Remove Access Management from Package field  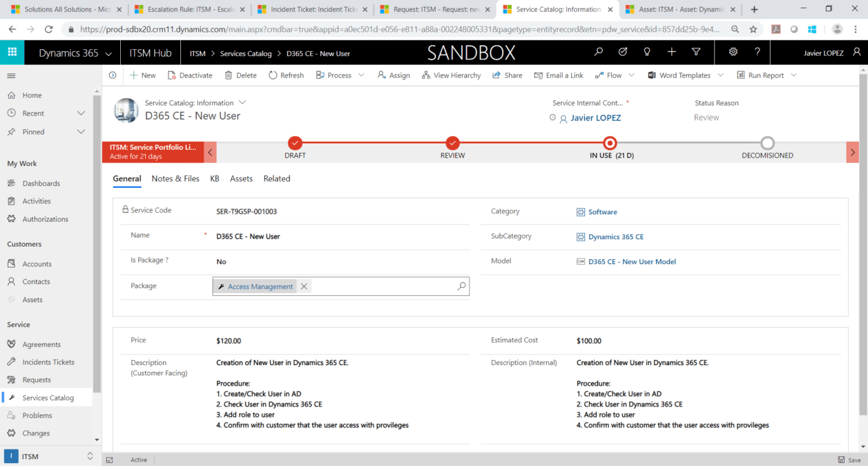304,286
